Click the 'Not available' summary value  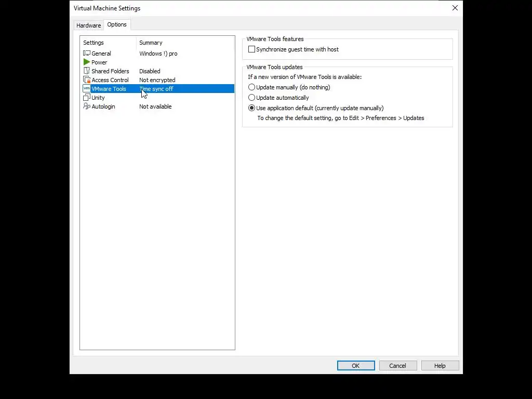pyautogui.click(x=155, y=106)
